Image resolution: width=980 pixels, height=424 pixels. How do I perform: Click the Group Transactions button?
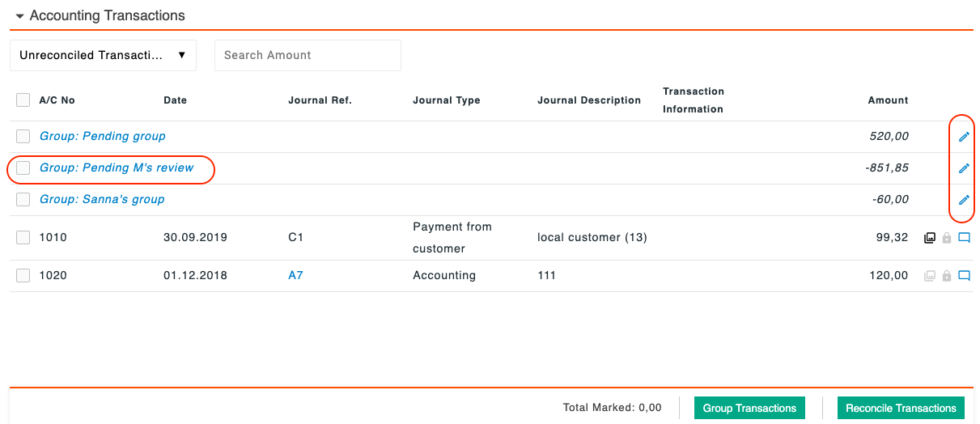pyautogui.click(x=750, y=408)
